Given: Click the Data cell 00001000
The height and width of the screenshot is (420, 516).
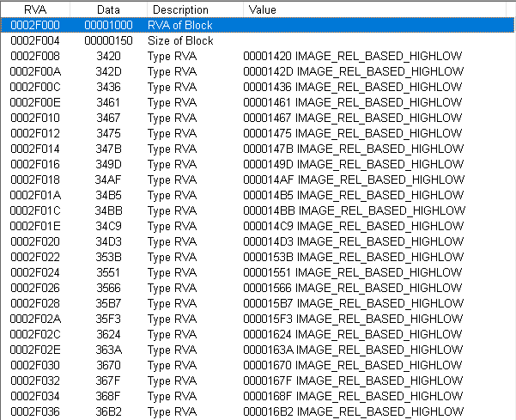Looking at the screenshot, I should click(108, 26).
